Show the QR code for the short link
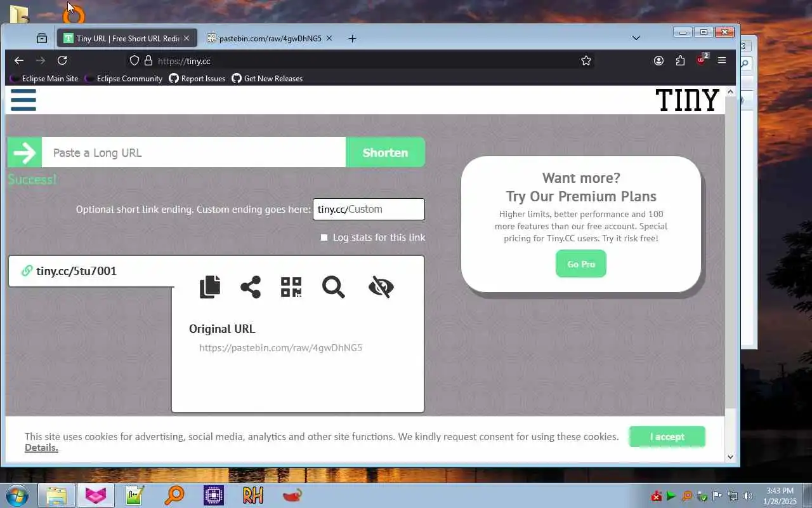The height and width of the screenshot is (508, 812). [x=291, y=287]
